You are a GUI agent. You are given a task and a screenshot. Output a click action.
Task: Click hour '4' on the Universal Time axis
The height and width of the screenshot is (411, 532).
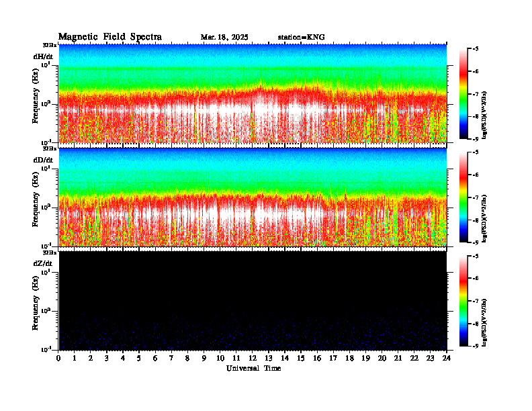(123, 358)
